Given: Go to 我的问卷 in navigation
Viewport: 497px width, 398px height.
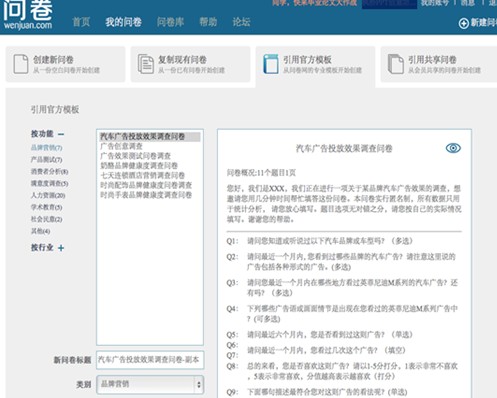Looking at the screenshot, I should (123, 22).
